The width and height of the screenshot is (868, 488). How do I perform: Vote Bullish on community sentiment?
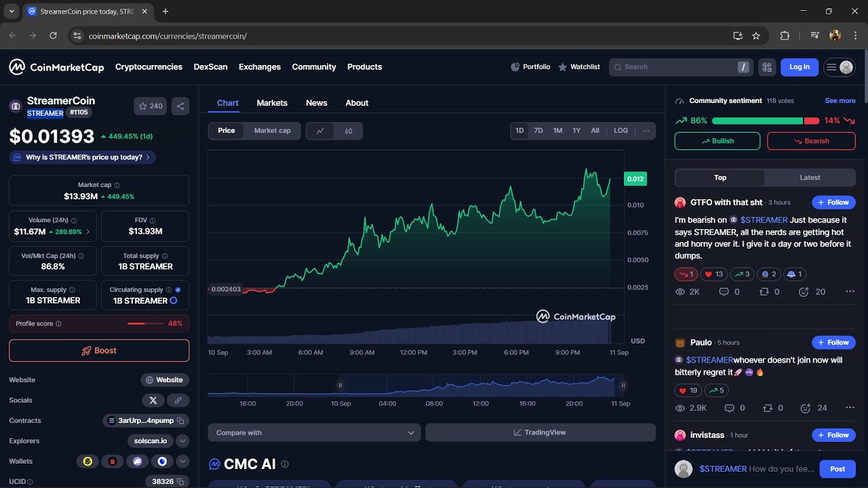(717, 141)
